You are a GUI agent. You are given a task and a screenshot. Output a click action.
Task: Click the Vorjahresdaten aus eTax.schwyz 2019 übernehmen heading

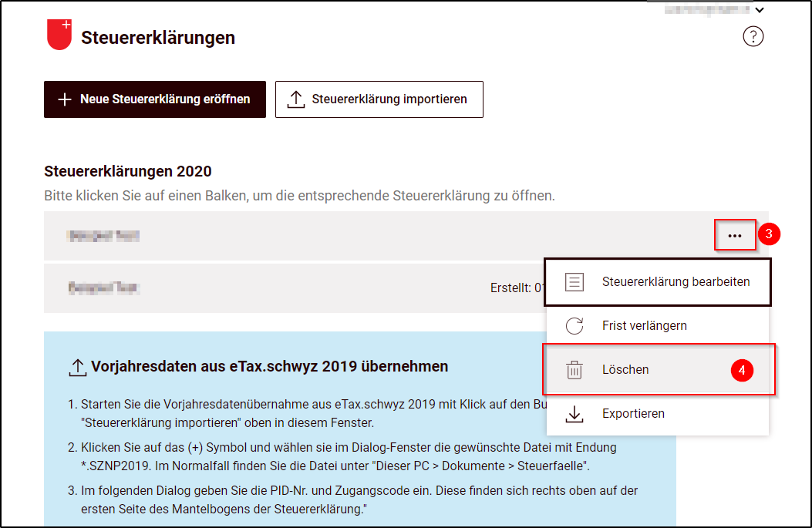point(270,366)
